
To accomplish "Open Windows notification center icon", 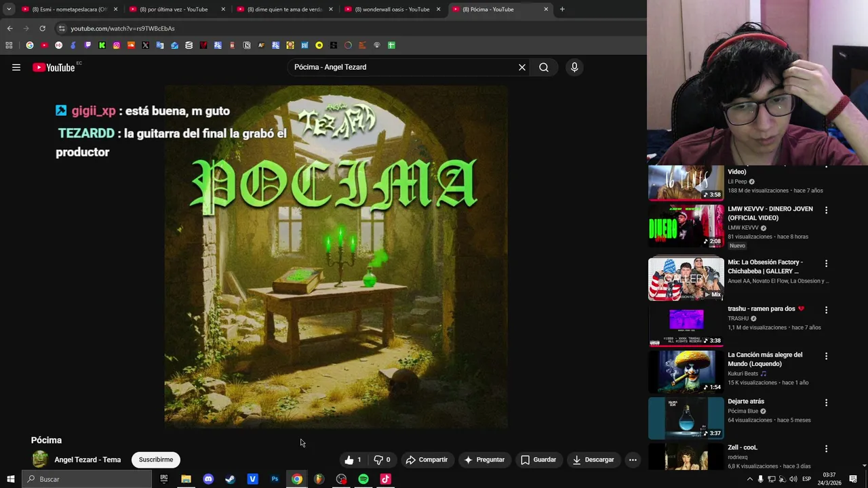I will 853,479.
